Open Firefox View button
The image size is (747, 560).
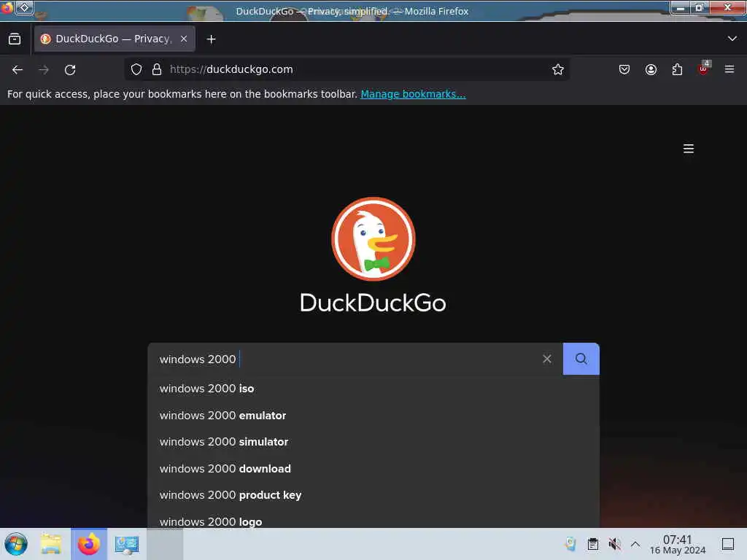(15, 39)
